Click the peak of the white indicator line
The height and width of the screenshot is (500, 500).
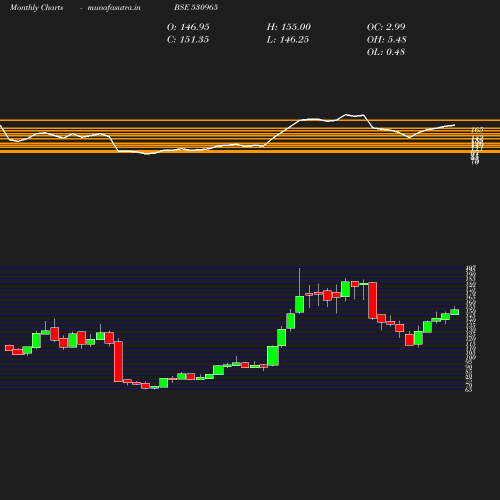(x=347, y=115)
